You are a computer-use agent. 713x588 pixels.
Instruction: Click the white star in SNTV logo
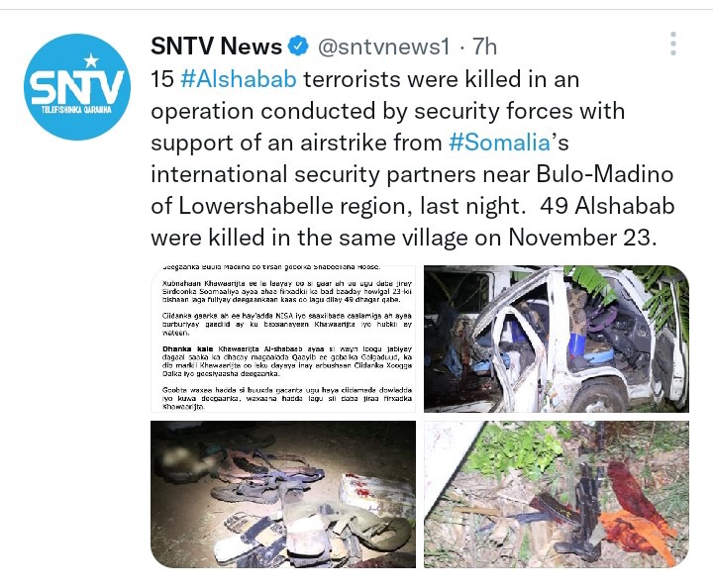click(x=91, y=60)
